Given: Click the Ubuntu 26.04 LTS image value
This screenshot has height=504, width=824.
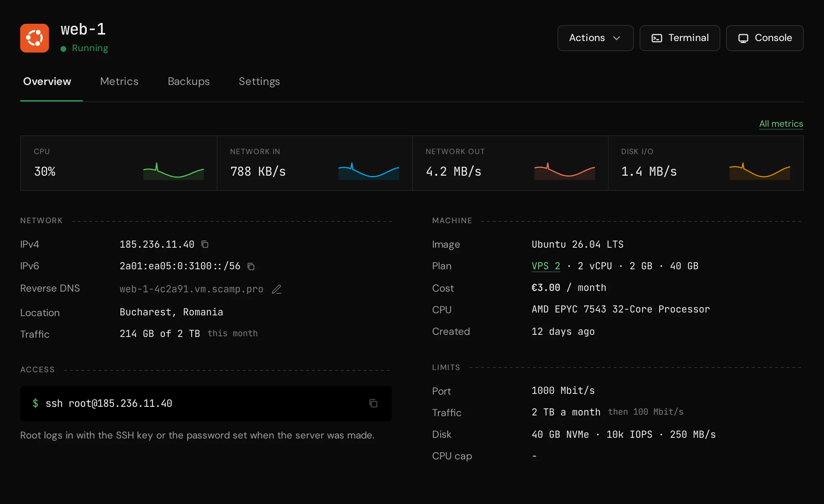Looking at the screenshot, I should 578,244.
